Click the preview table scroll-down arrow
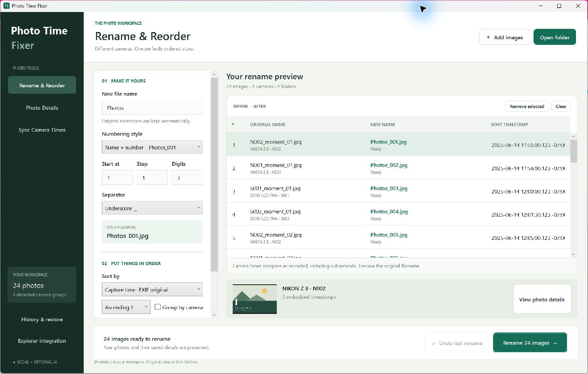588x374 pixels. (x=574, y=254)
